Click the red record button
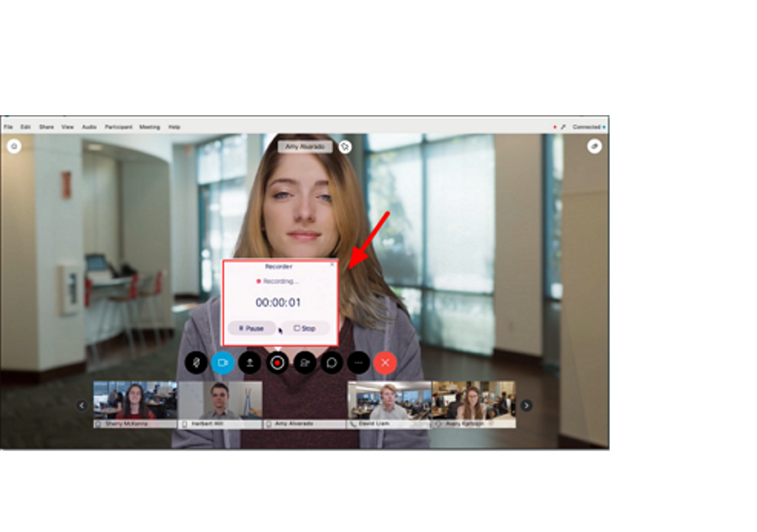 276,363
